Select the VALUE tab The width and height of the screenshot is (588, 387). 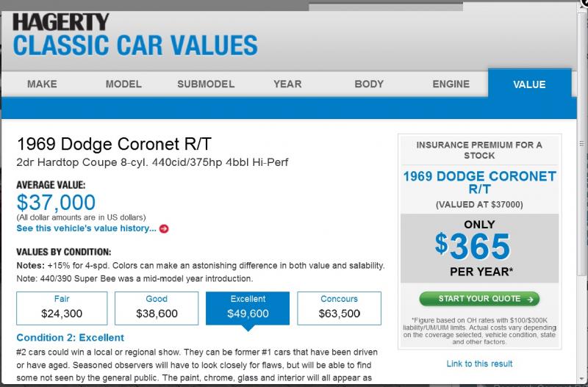tap(529, 84)
